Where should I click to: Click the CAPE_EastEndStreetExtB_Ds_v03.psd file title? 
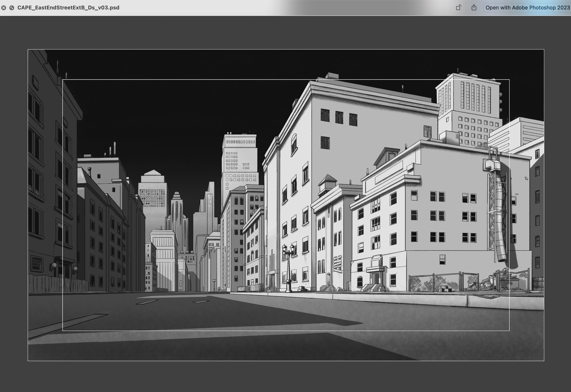point(68,8)
